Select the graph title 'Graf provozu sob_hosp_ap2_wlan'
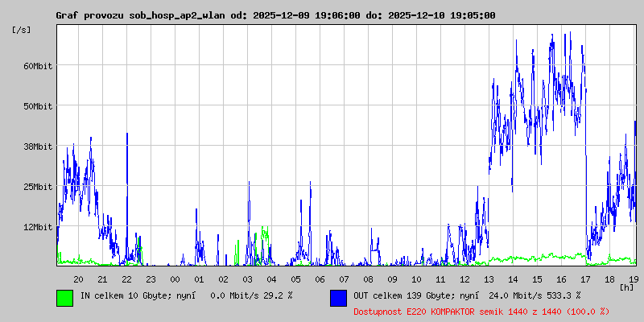 140,15
